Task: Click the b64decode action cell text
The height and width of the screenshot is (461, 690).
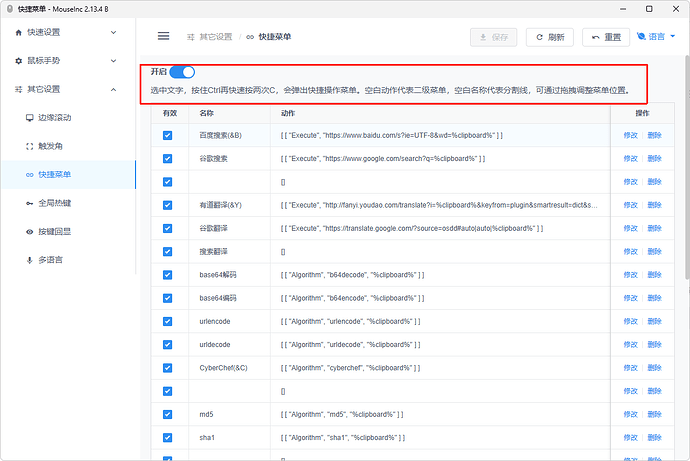Action: coord(352,275)
